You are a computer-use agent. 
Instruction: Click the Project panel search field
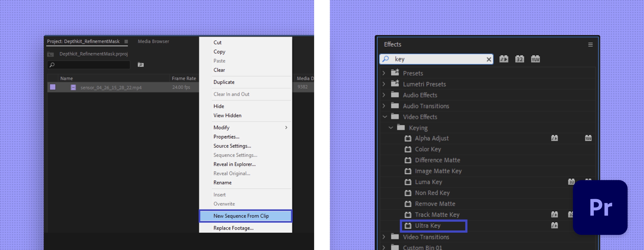pyautogui.click(x=91, y=65)
